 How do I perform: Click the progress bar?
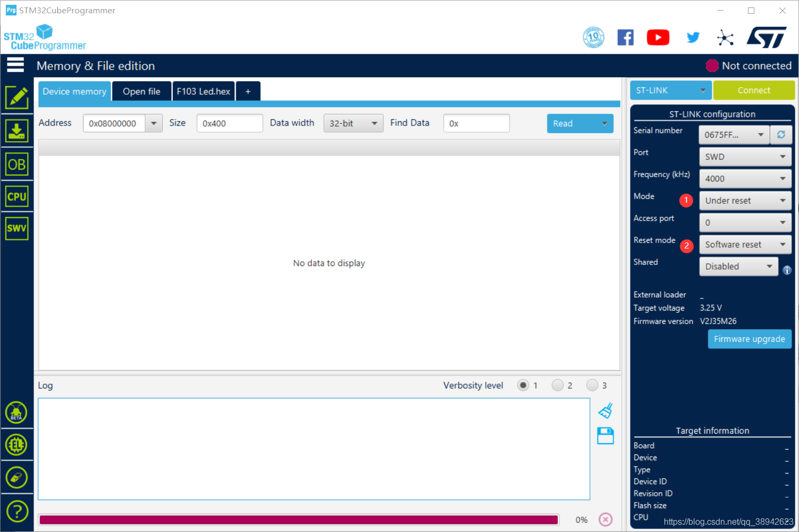click(299, 520)
